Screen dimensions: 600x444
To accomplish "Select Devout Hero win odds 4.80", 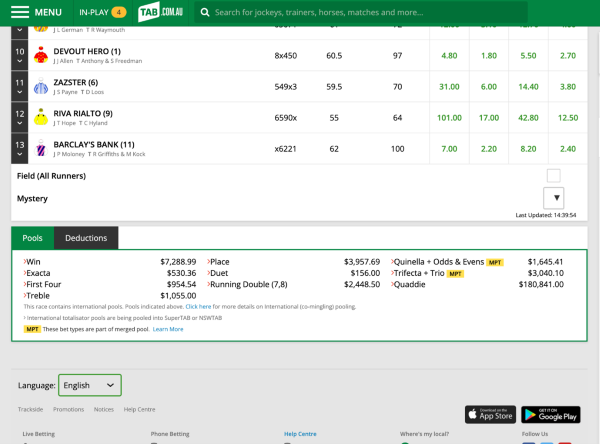I will pyautogui.click(x=449, y=56).
